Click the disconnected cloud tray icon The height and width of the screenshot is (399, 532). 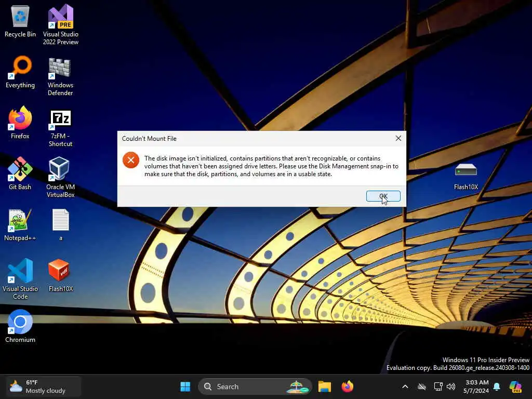(x=422, y=387)
